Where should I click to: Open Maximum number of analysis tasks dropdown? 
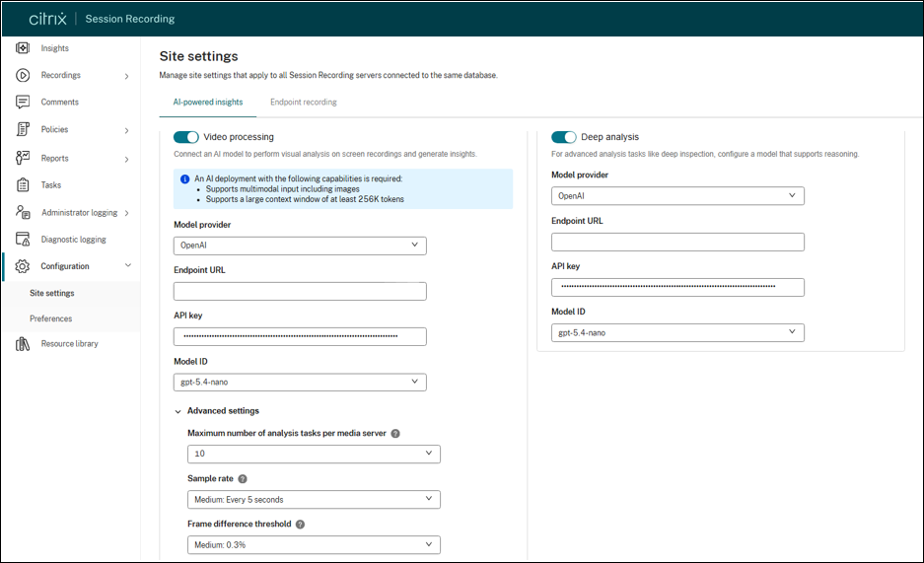click(315, 455)
